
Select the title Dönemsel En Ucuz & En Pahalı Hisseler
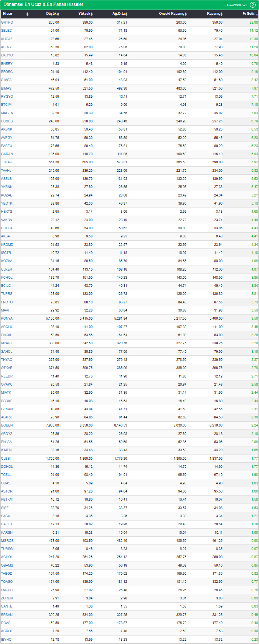43,4
